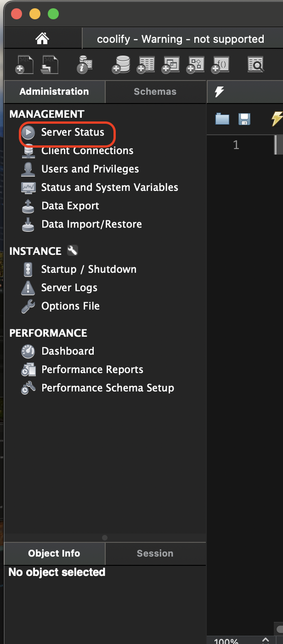Open Server Status in Management
The width and height of the screenshot is (283, 644).
pos(73,132)
